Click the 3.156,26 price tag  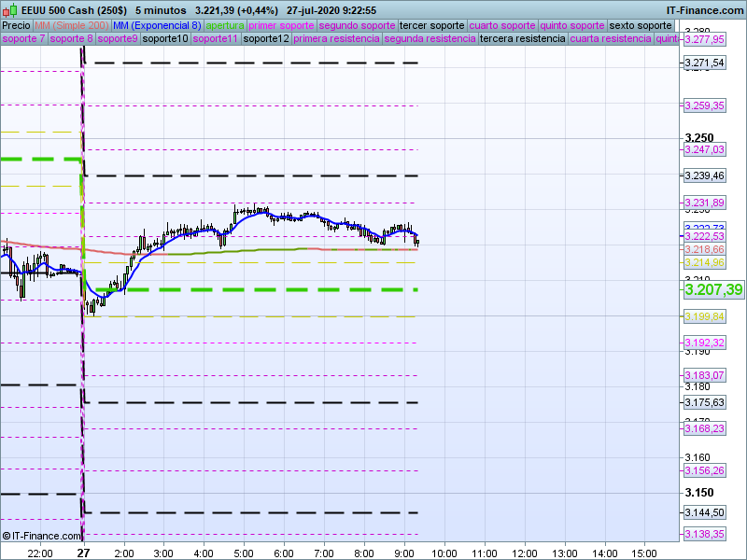click(704, 470)
